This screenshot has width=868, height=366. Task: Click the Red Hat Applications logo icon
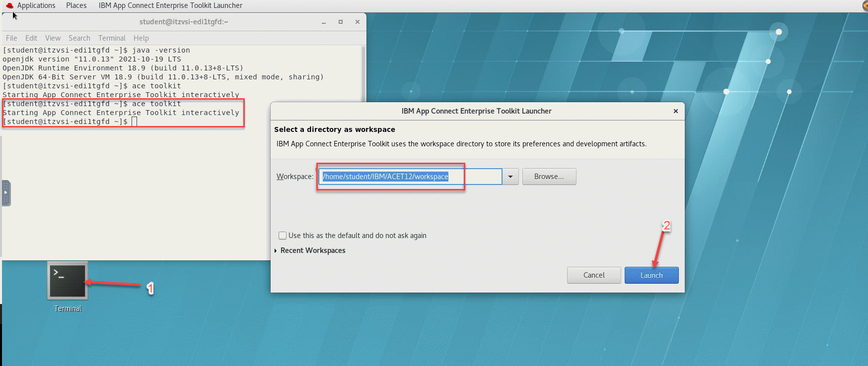pos(9,5)
